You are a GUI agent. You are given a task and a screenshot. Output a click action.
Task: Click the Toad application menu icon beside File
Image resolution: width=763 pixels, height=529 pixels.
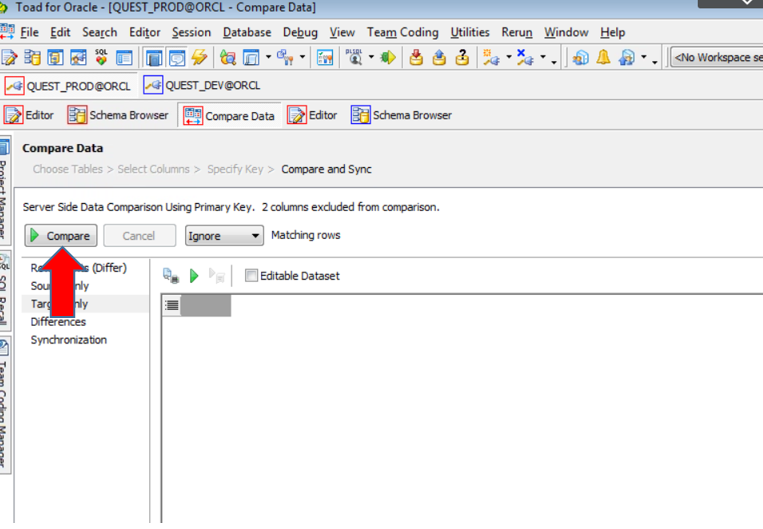pos(7,32)
